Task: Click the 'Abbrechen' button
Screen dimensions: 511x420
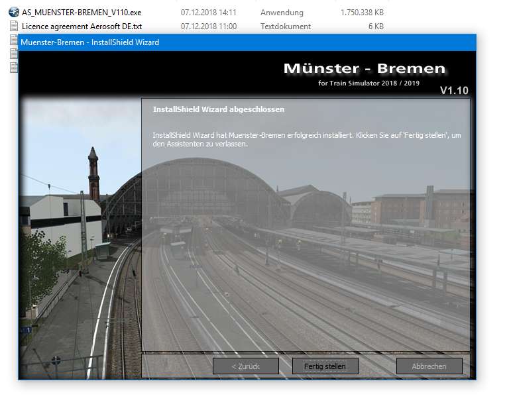Action: pos(429,366)
